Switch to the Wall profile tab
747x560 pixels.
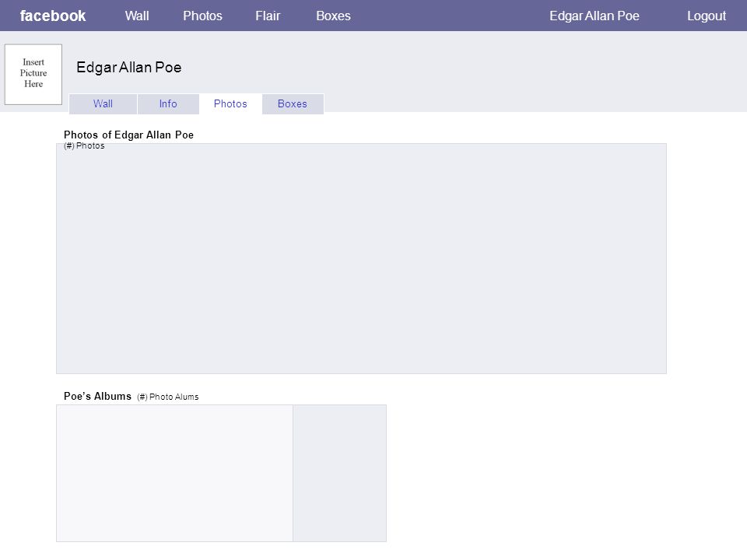click(103, 103)
